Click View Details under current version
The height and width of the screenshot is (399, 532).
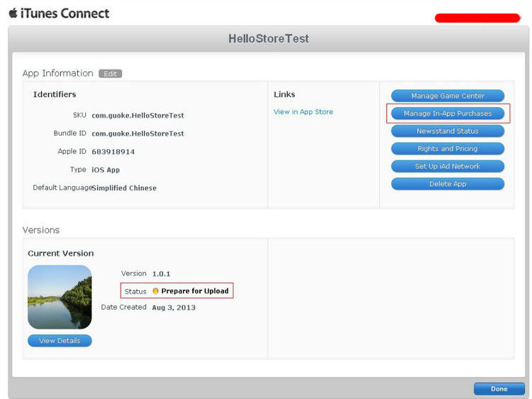(x=60, y=341)
